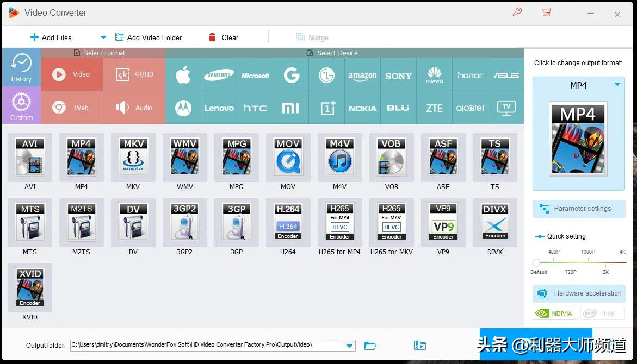Open output video folder icon
The height and width of the screenshot is (364, 637).
click(x=419, y=346)
